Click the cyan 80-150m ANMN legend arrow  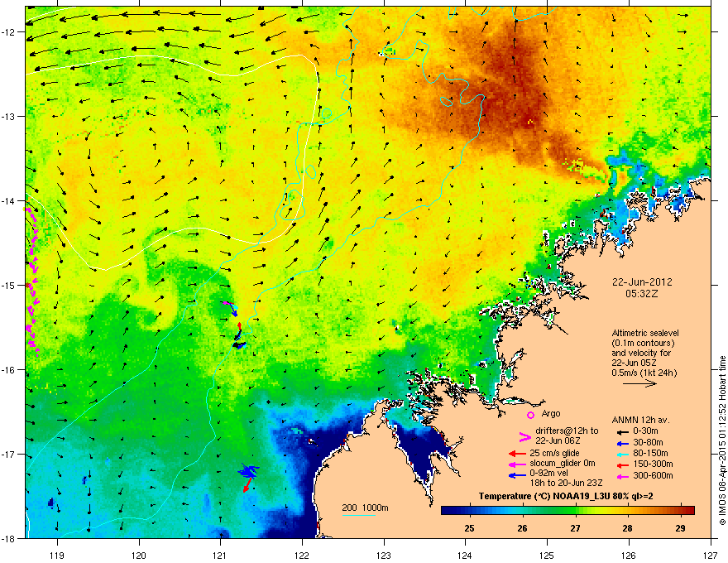623,454
